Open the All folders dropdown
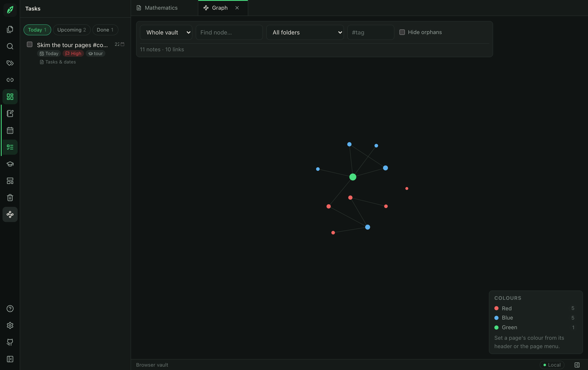The image size is (588, 370). click(305, 33)
